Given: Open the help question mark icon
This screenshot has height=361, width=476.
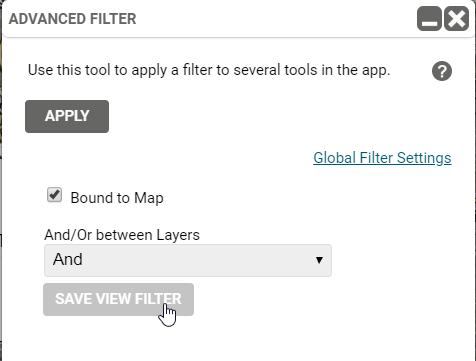Looking at the screenshot, I should 442,71.
